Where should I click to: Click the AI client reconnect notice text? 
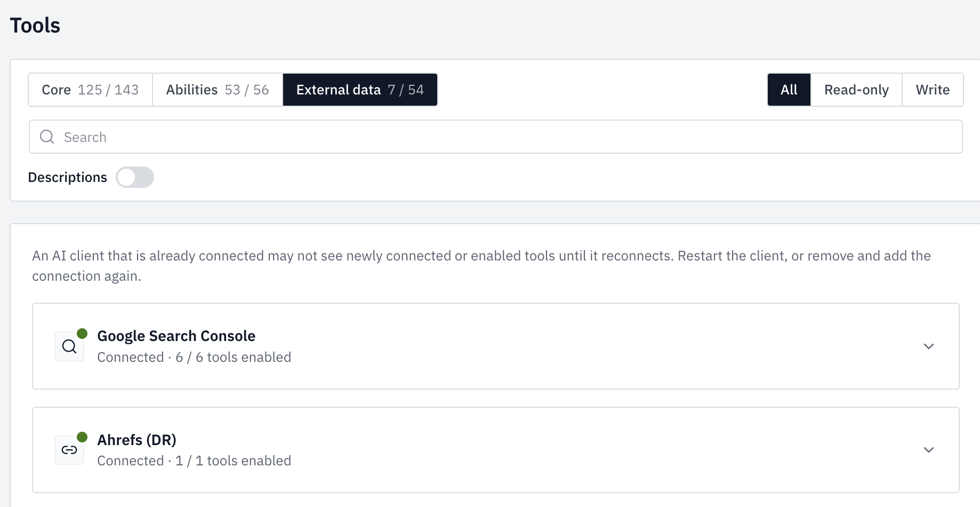point(481,266)
